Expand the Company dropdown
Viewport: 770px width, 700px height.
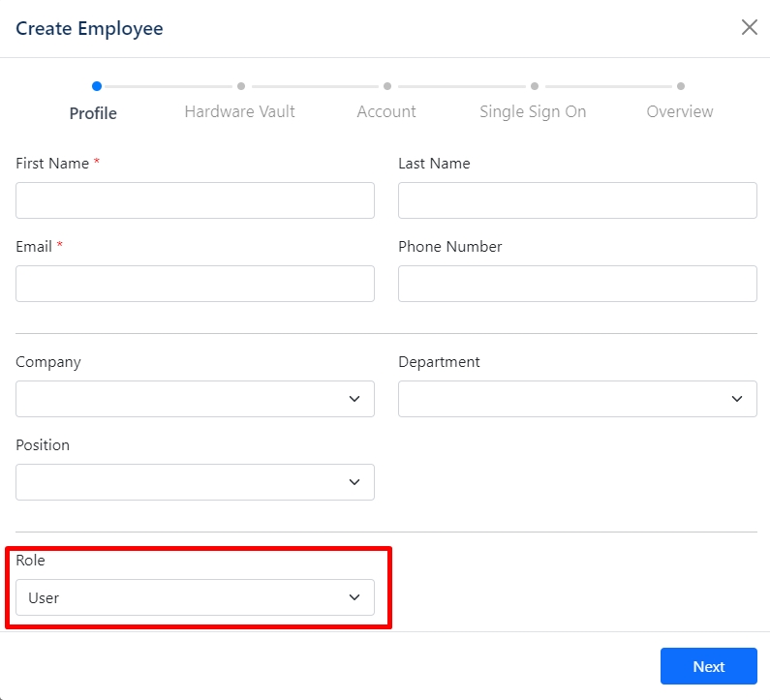click(195, 399)
